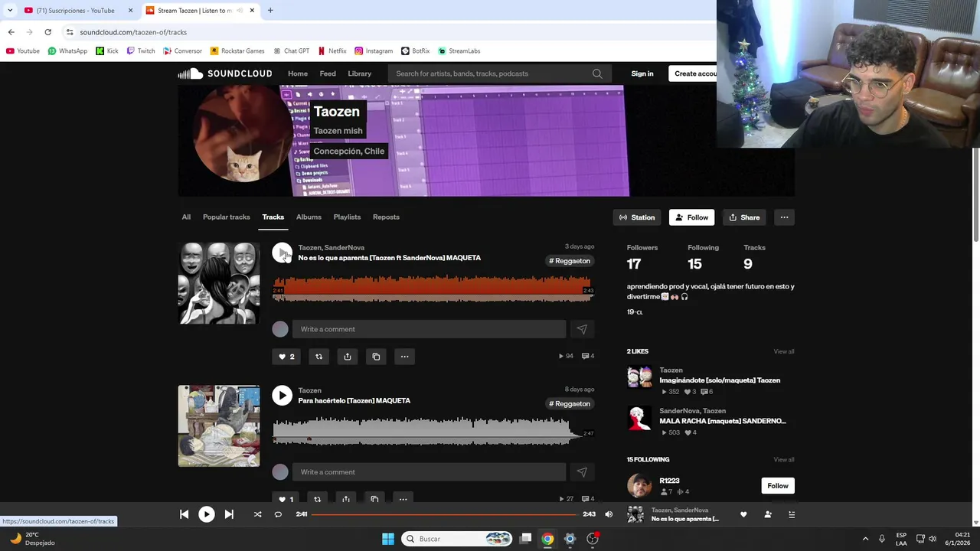Switch to the All tab
Viewport: 980px width, 551px height.
[x=186, y=217]
